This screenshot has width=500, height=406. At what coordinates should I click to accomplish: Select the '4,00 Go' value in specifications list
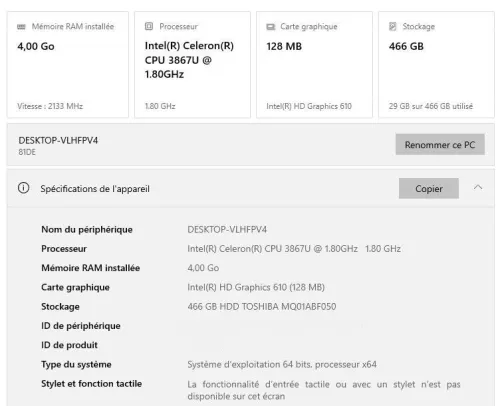pyautogui.click(x=203, y=268)
